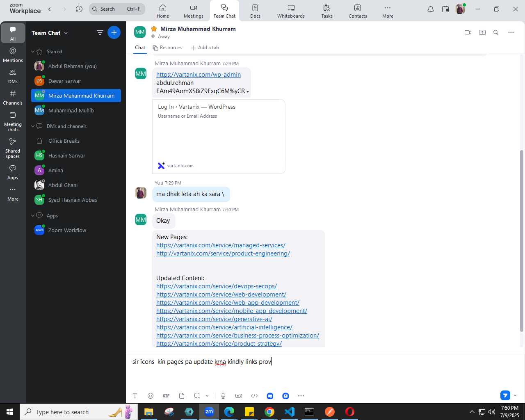This screenshot has height=420, width=525.
Task: Switch to the Chat tab
Action: coord(140,48)
